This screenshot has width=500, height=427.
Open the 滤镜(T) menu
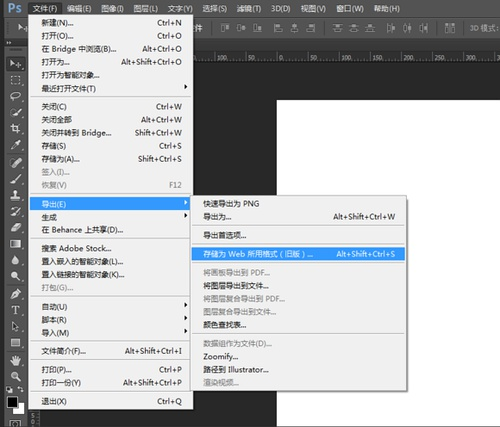pyautogui.click(x=249, y=9)
